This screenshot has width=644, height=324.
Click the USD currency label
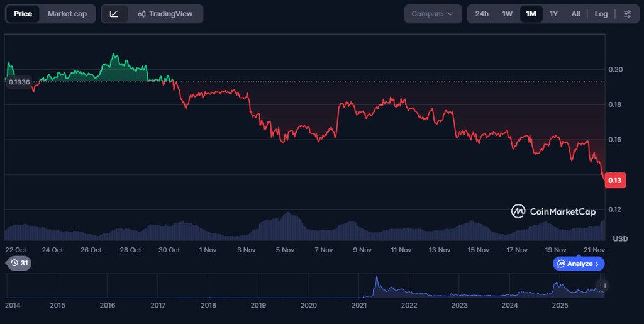tap(620, 238)
